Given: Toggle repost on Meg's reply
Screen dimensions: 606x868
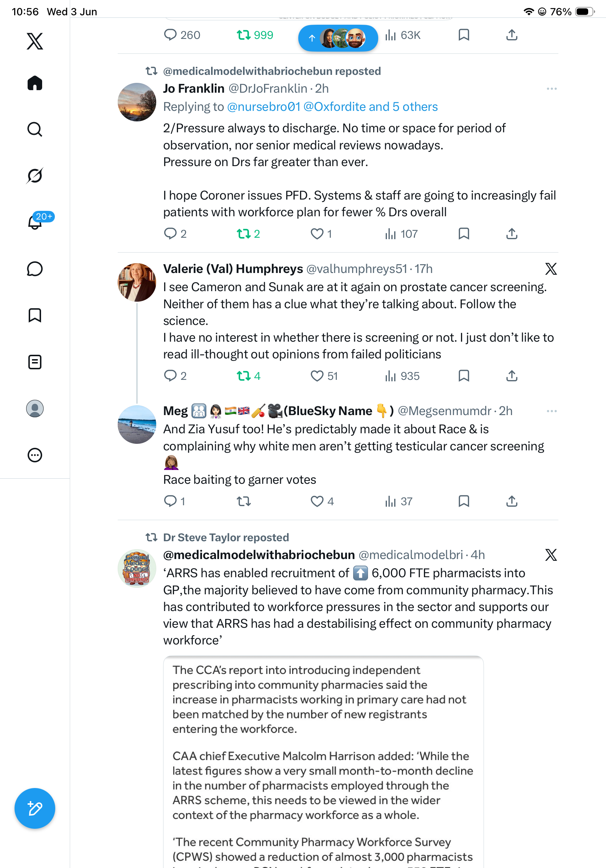Looking at the screenshot, I should (x=244, y=501).
